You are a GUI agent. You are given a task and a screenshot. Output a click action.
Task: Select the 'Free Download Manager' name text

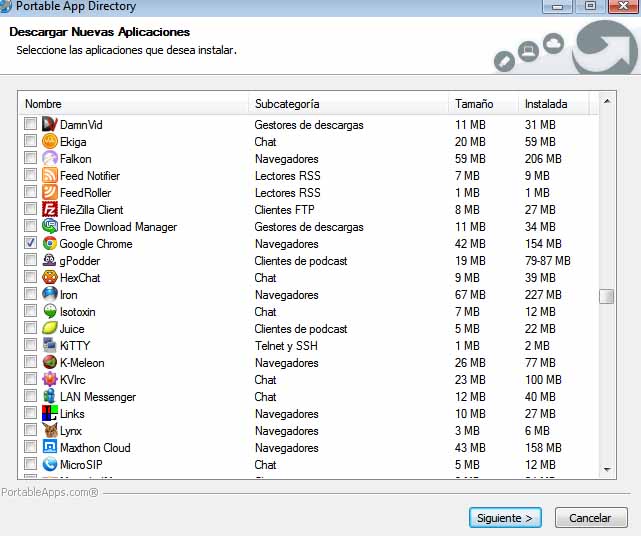[119, 227]
